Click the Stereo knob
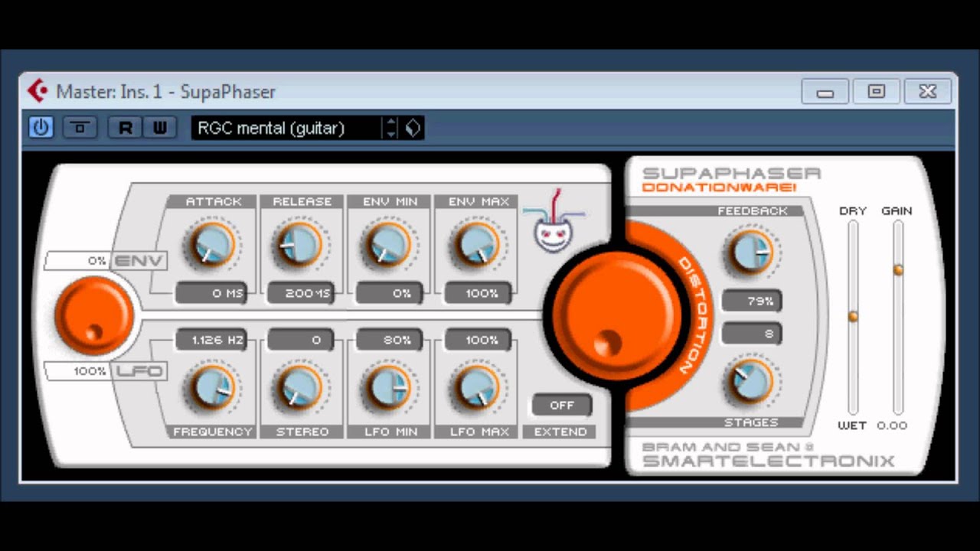Viewport: 980px width, 551px height. (299, 387)
